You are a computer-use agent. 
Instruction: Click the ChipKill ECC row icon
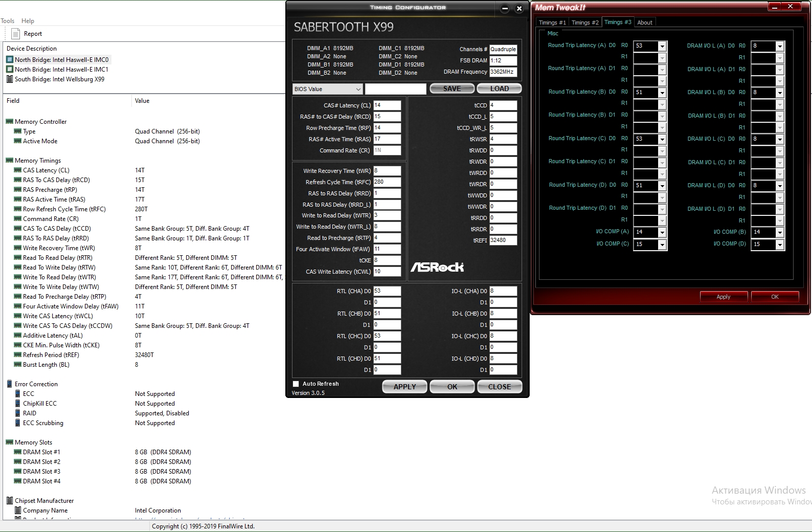17,404
